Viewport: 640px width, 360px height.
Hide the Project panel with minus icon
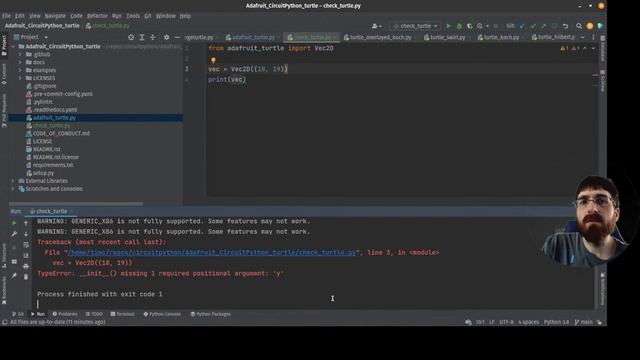pyautogui.click(x=177, y=37)
